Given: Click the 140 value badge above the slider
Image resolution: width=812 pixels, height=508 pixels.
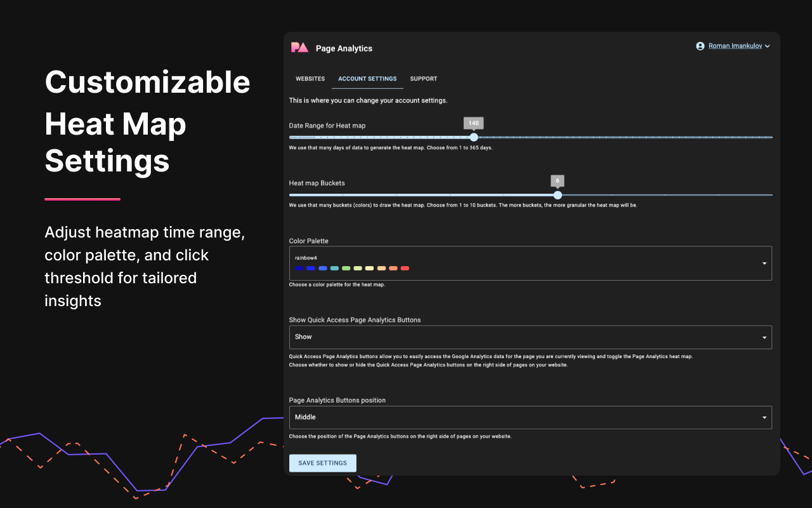Looking at the screenshot, I should coord(473,123).
